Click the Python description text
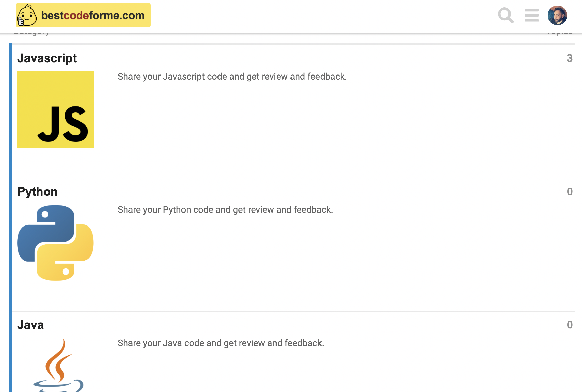 pyautogui.click(x=225, y=210)
